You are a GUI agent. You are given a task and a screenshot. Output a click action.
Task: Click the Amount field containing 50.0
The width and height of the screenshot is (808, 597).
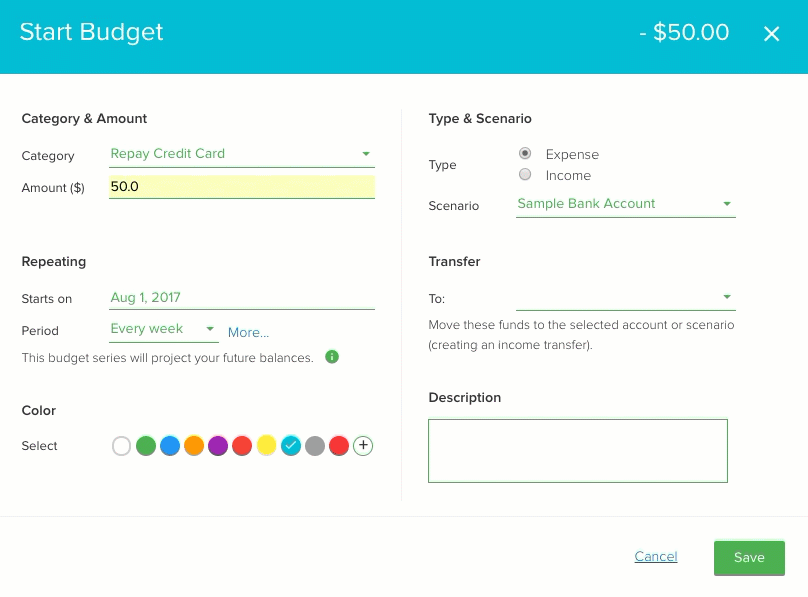click(x=242, y=186)
